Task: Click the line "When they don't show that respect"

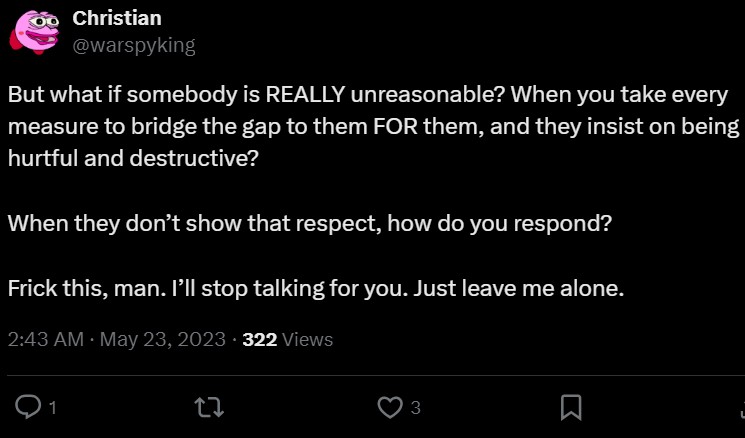Action: 309,223
